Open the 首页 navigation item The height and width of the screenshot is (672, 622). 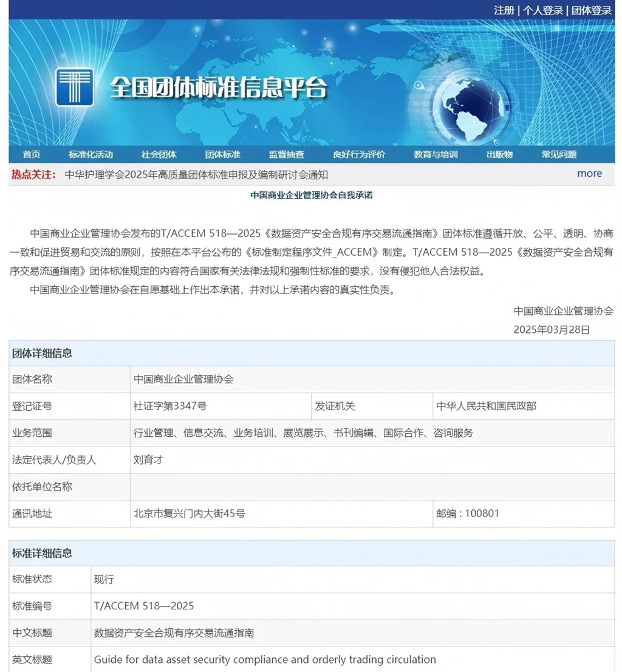tap(32, 154)
